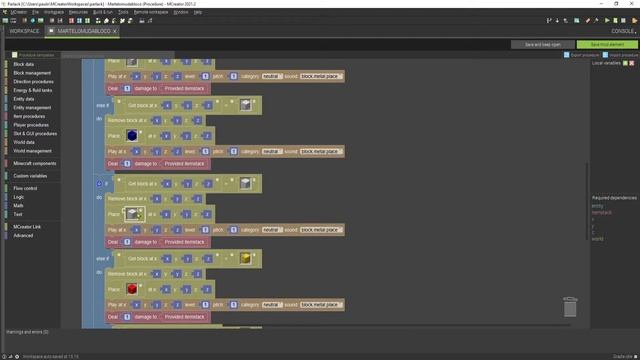Screen dimensions: 640x360
Task: Select the World data toolbox category
Action: [x=24, y=142]
